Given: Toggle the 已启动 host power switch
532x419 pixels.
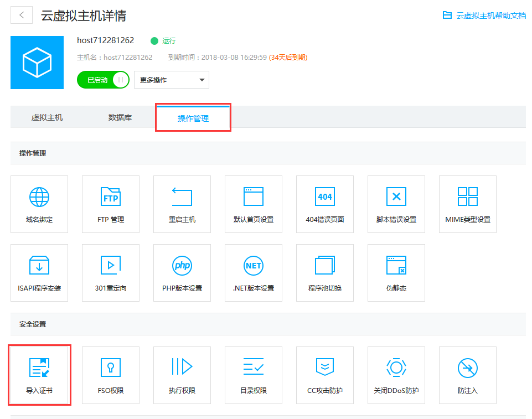Looking at the screenshot, I should 103,80.
